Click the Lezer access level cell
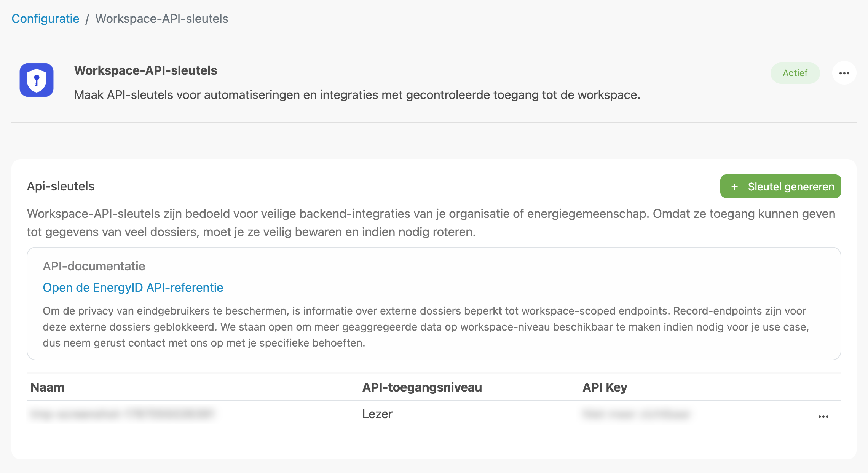868x473 pixels. [x=377, y=414]
